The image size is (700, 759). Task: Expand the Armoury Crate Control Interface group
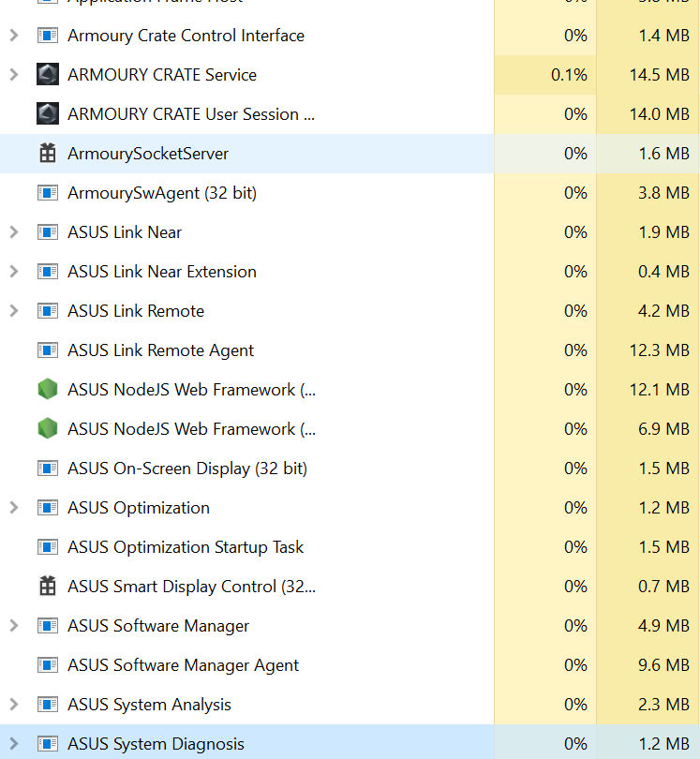(14, 36)
